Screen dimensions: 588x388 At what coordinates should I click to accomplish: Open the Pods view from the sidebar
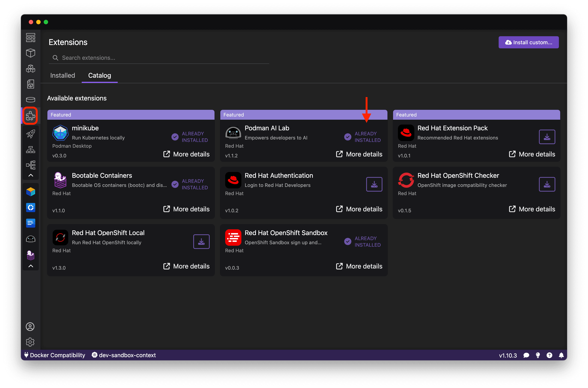point(30,69)
